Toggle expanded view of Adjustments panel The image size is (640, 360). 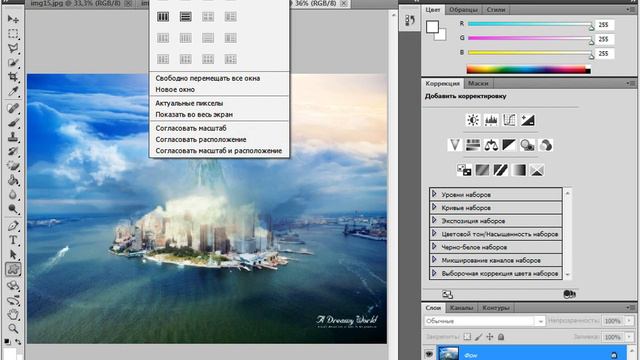pos(447,294)
